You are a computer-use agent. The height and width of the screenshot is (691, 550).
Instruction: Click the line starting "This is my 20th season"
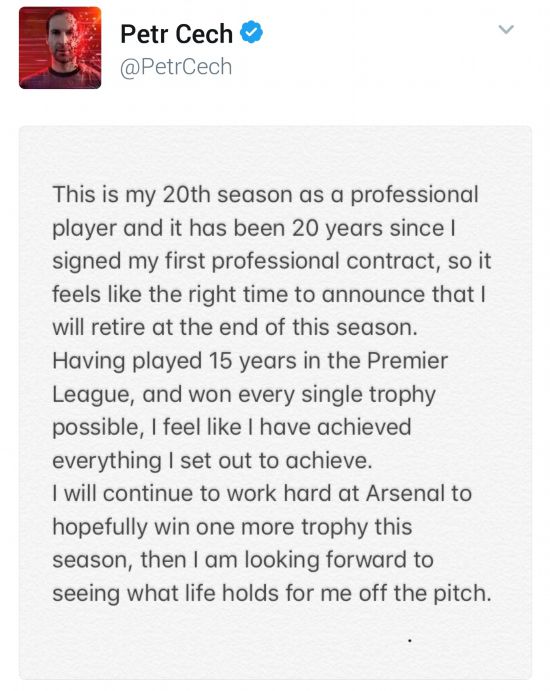(x=265, y=195)
